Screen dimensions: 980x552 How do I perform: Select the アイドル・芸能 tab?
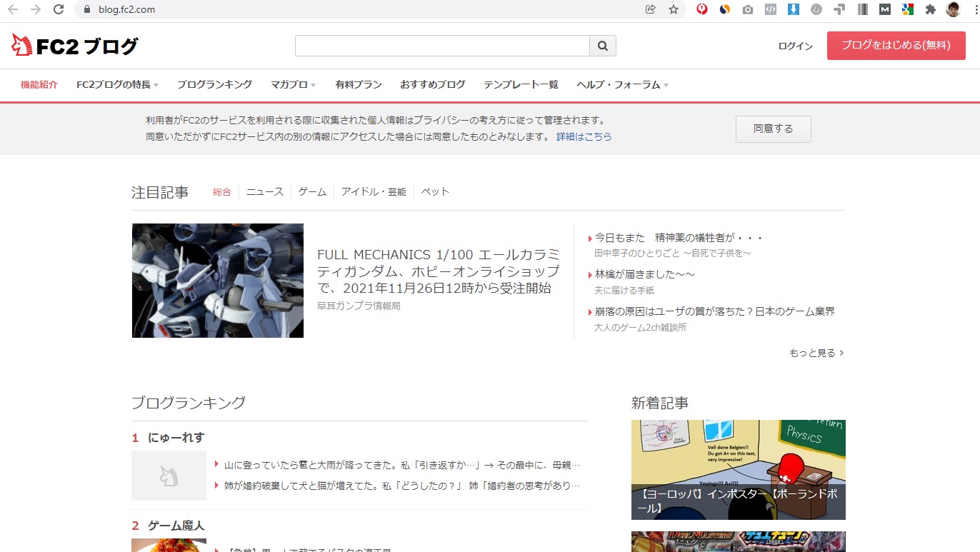(x=374, y=192)
